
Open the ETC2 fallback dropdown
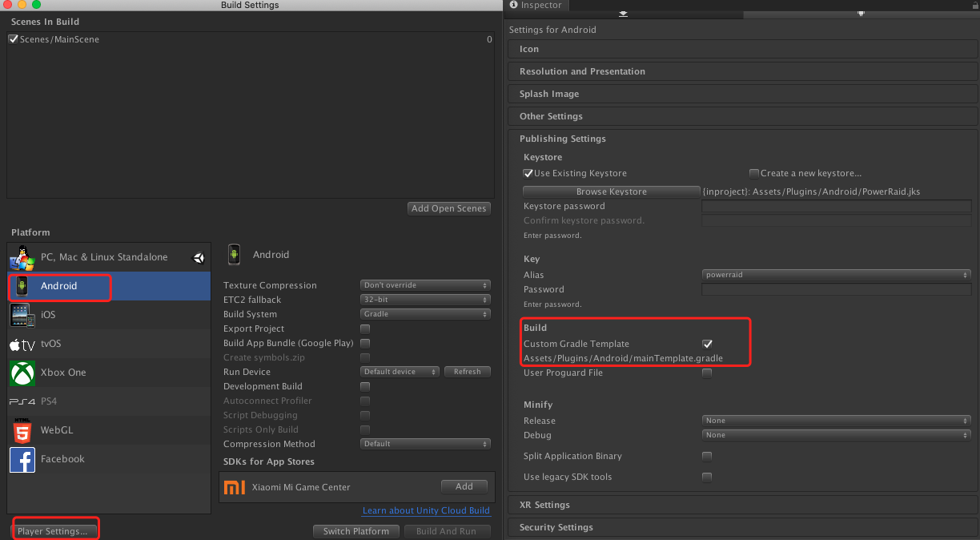(425, 300)
